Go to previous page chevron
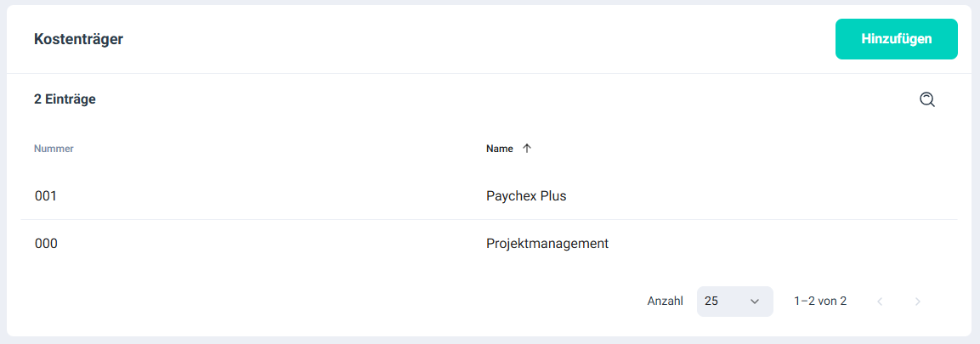This screenshot has height=344, width=980. (880, 302)
